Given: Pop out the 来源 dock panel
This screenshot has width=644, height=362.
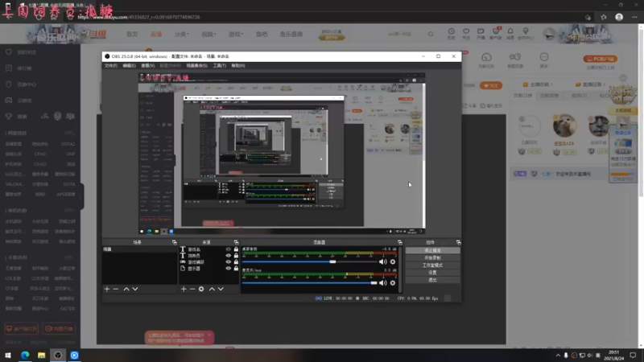Looking at the screenshot, I should pos(236,242).
